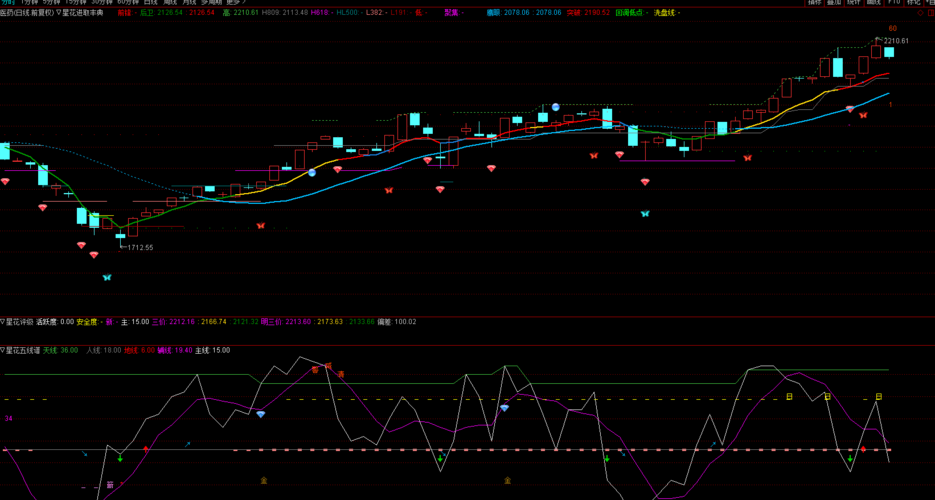The width and height of the screenshot is (935, 500).
Task: Click the right 金 golden cross marker
Action: click(507, 480)
